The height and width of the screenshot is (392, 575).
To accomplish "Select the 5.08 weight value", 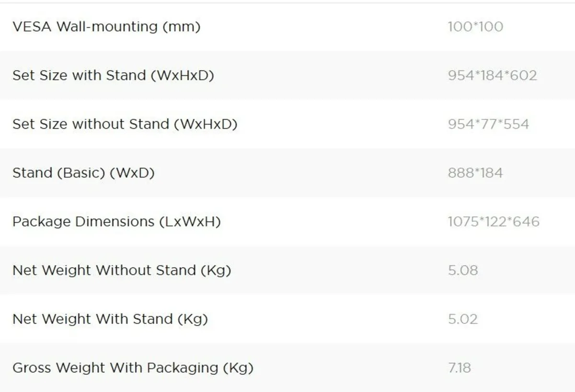I will [x=463, y=270].
